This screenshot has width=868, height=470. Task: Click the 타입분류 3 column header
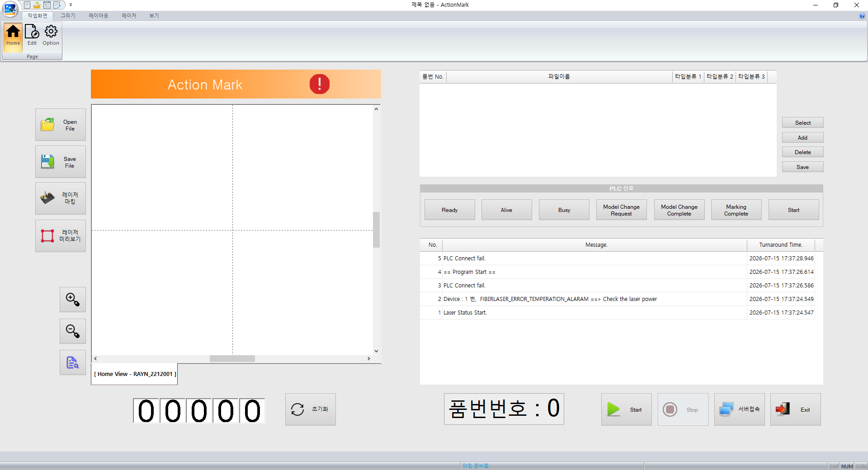tap(751, 77)
